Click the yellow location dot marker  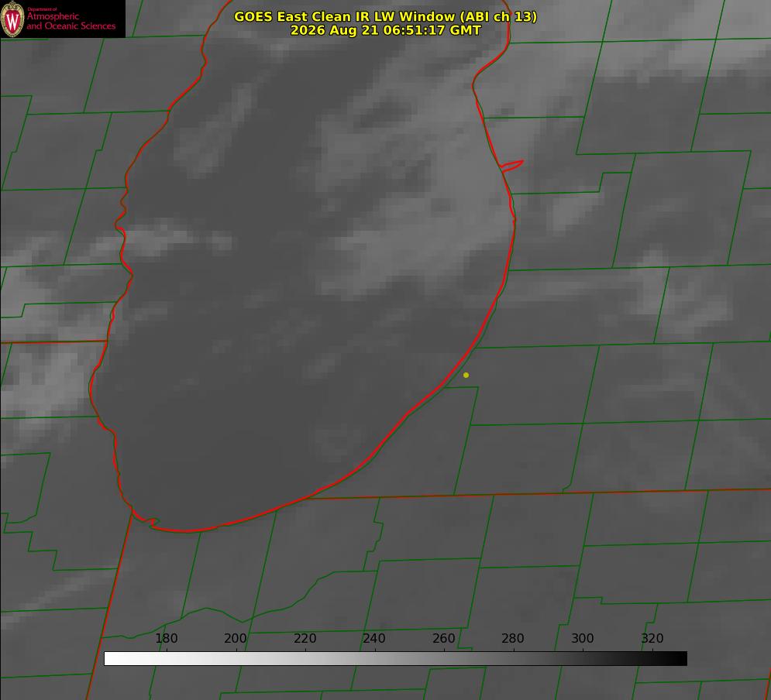click(x=466, y=375)
